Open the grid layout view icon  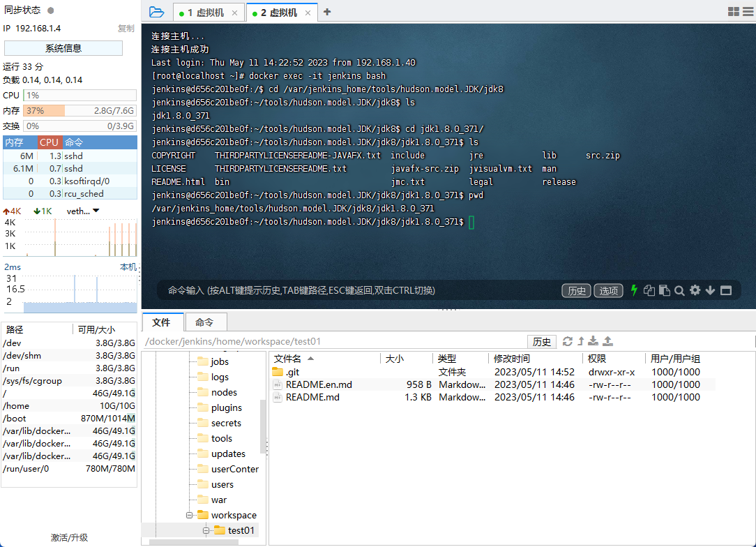tap(734, 12)
